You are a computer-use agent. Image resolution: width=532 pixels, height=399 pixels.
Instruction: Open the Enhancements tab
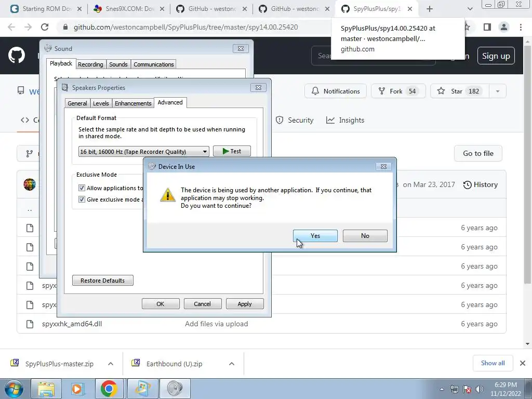coord(133,103)
